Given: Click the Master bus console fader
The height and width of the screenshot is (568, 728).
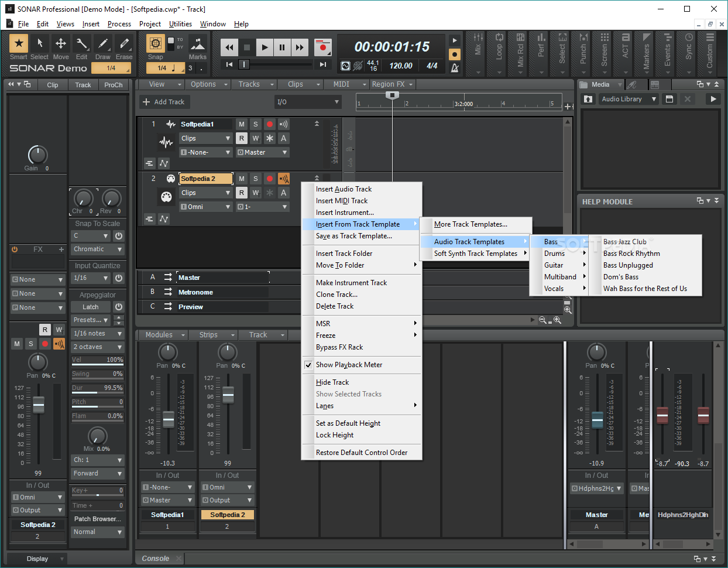Looking at the screenshot, I should [597, 419].
